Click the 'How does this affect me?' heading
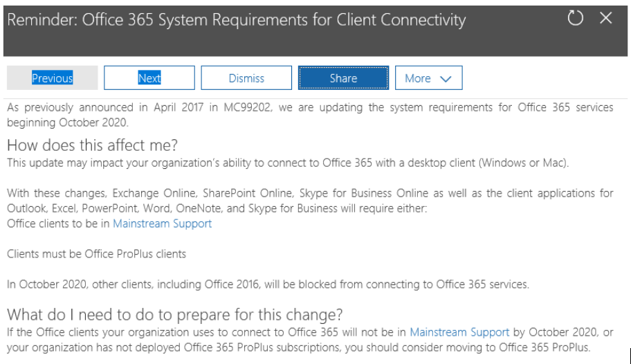Image resolution: width=631 pixels, height=364 pixels. [x=93, y=145]
